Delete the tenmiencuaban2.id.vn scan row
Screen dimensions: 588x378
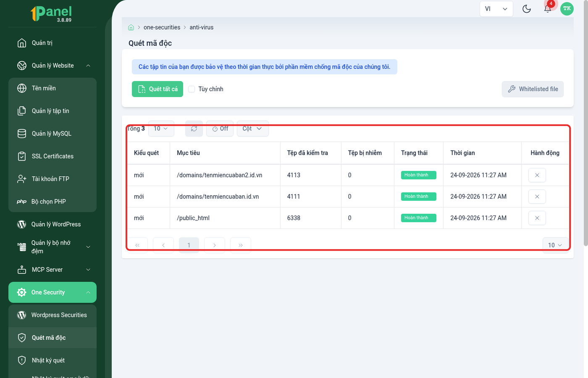click(x=537, y=175)
